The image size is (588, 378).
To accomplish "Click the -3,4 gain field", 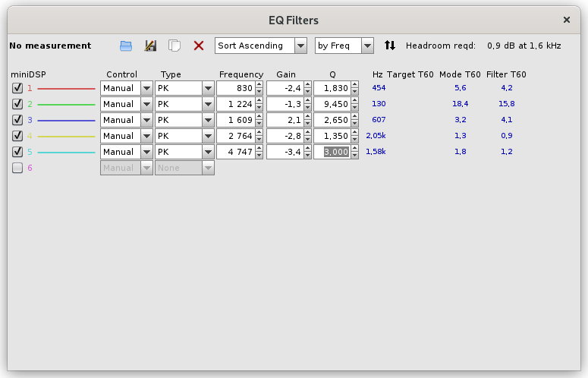I will [x=285, y=152].
